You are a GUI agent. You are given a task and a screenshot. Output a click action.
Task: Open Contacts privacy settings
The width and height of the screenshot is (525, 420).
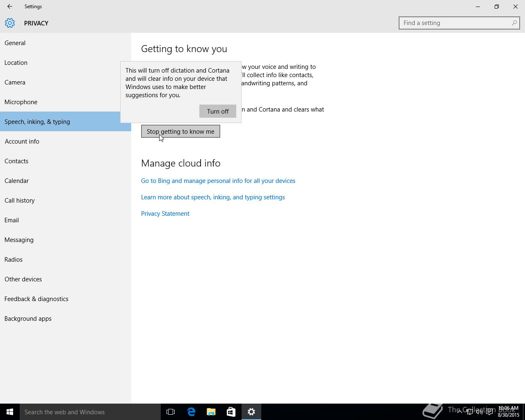pos(66,161)
